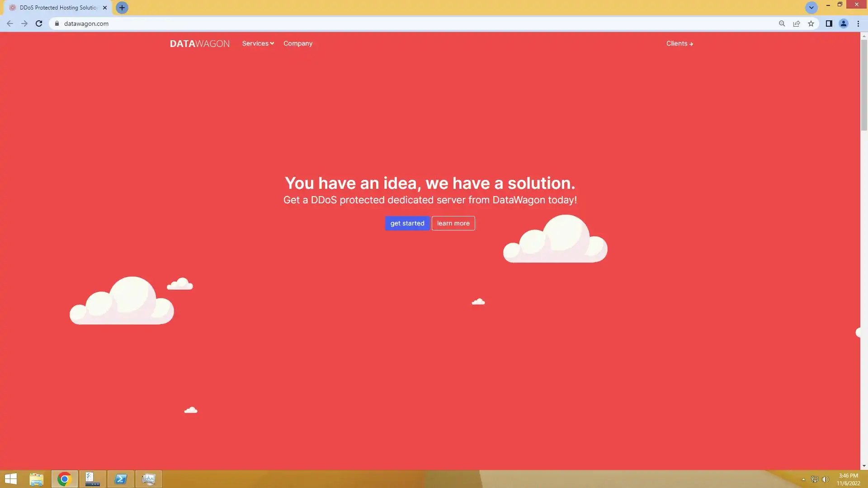Click the page vertical scrollbar thumb
Viewport: 868px width, 488px height.
click(864, 85)
